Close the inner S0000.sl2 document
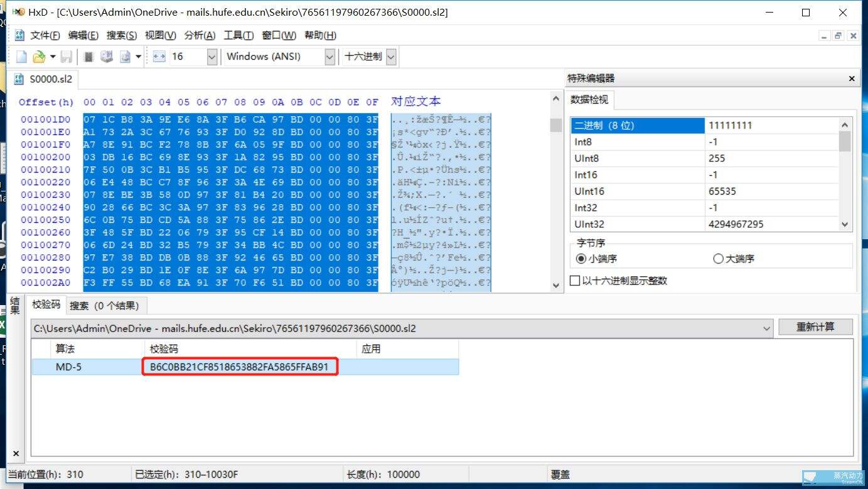The height and width of the screenshot is (489, 868). (x=852, y=36)
